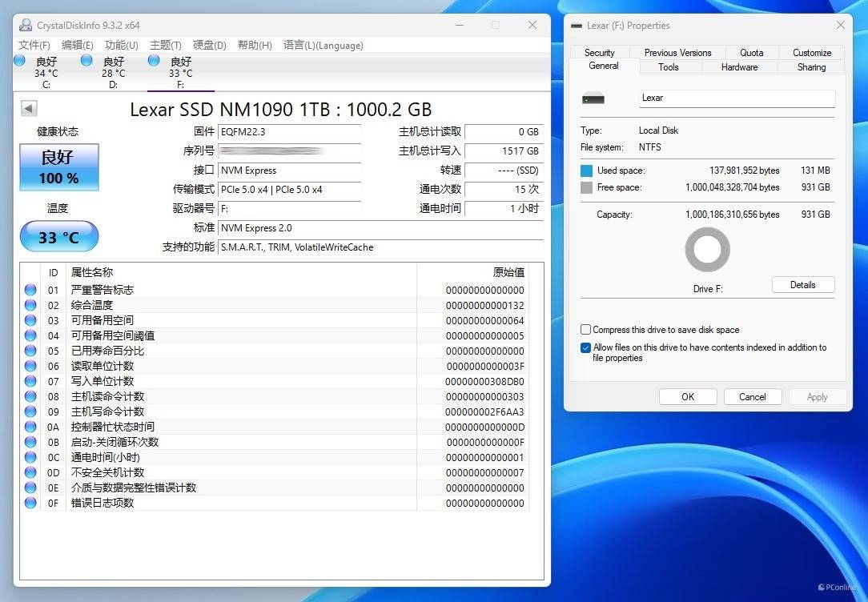The width and height of the screenshot is (868, 602).
Task: Switch to the Customize tab
Action: [x=811, y=53]
